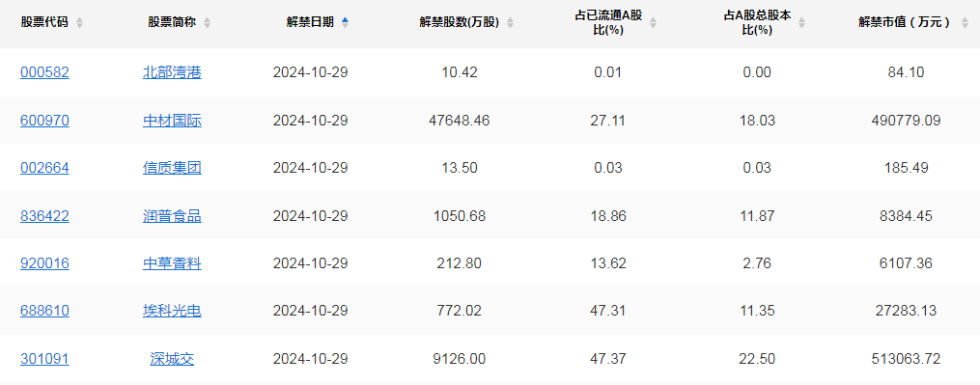The height and width of the screenshot is (385, 980).
Task: Open 中材国际 stock link
Action: 172,121
